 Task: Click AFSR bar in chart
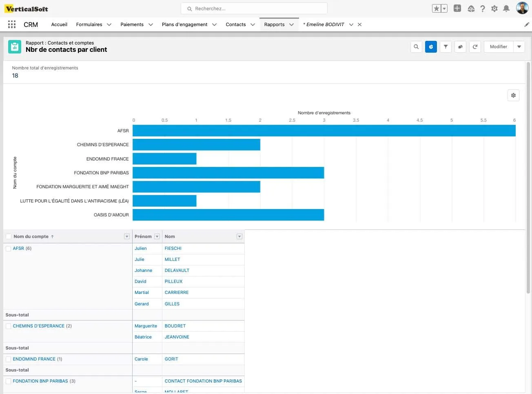tap(324, 131)
